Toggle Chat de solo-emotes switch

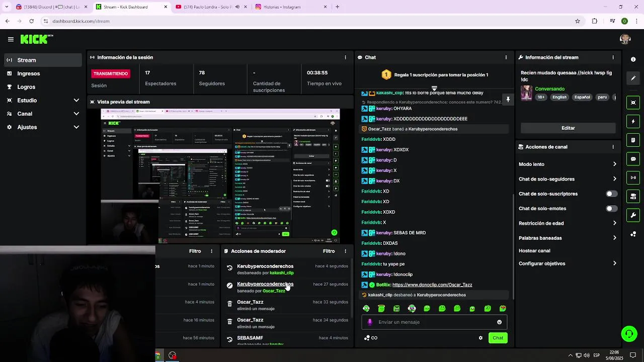click(x=611, y=208)
